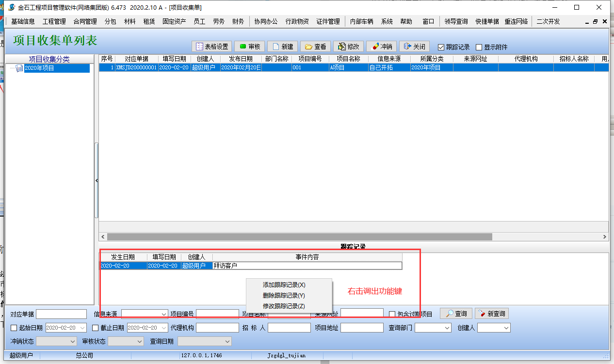The image size is (614, 364).
Task: Tick the 起始日期 checkbox
Action: click(x=14, y=328)
